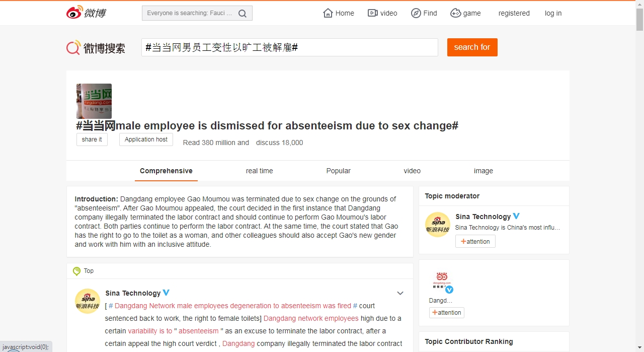The height and width of the screenshot is (352, 644).
Task: Open Sina Technology avatar in the Top post
Action: [x=88, y=301]
